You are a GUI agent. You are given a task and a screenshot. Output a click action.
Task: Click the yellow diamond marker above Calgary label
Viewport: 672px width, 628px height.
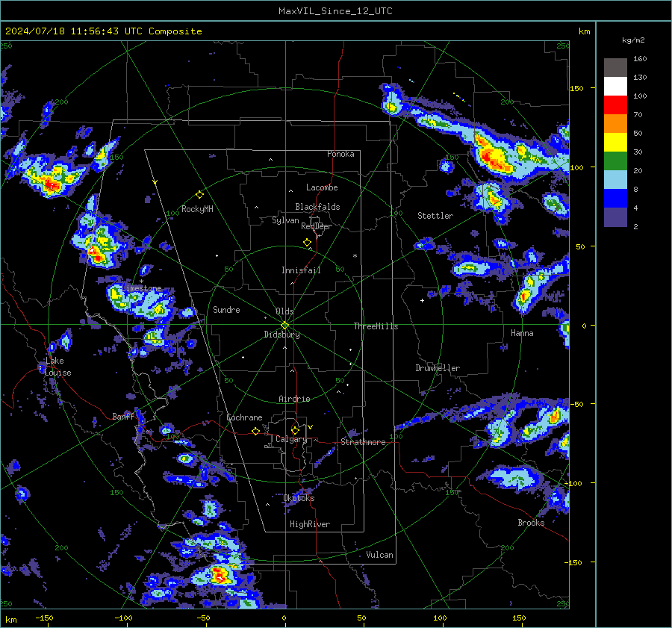[295, 430]
